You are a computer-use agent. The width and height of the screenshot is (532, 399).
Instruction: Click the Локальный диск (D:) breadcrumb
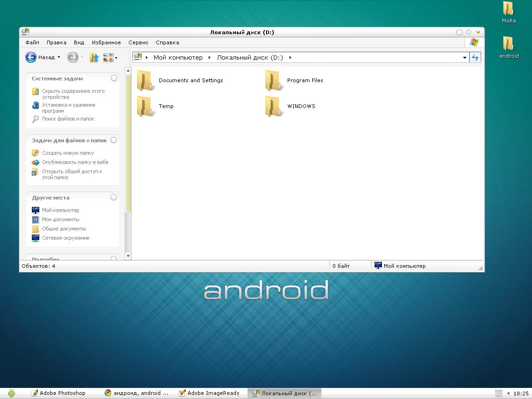coord(250,57)
